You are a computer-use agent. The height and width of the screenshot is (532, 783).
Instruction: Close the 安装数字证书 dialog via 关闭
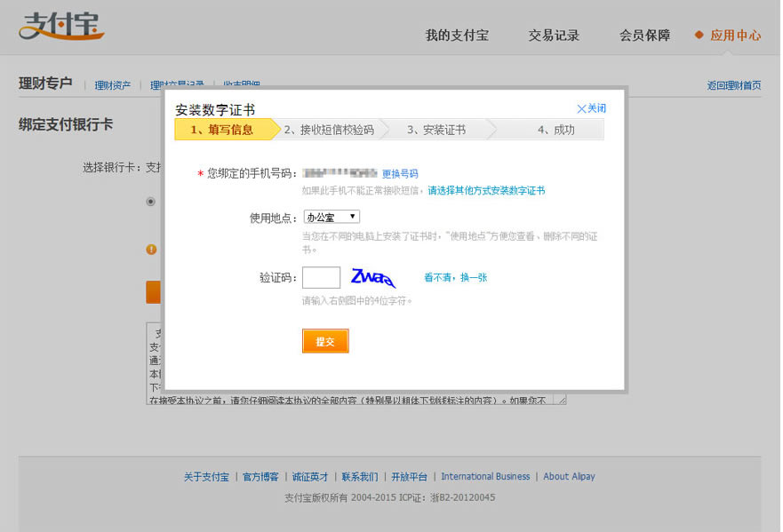pyautogui.click(x=591, y=108)
